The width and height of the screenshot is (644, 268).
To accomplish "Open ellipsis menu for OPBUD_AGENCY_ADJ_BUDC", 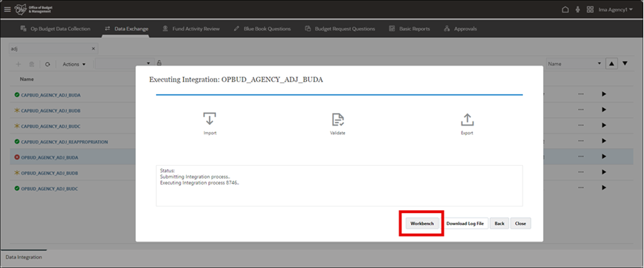I will coord(580,188).
